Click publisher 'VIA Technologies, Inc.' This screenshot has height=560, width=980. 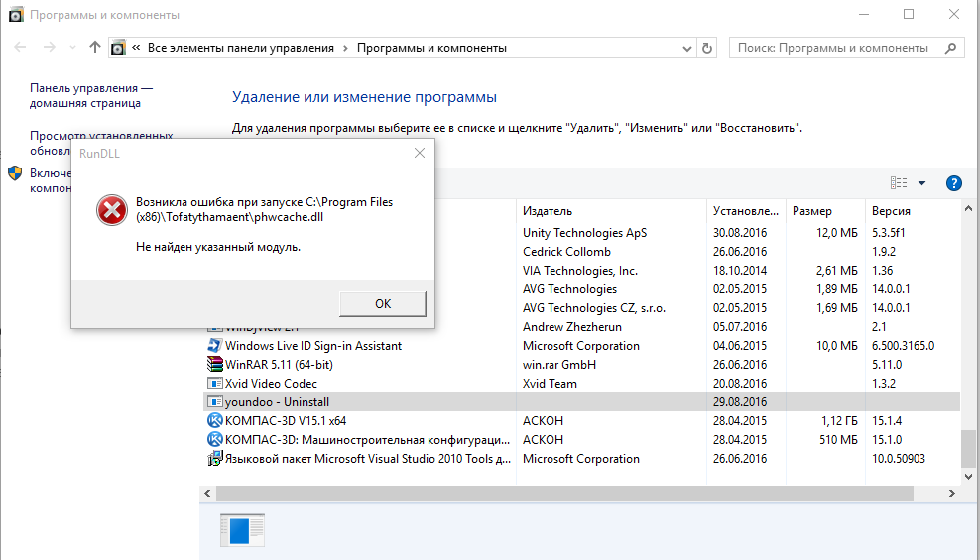580,271
